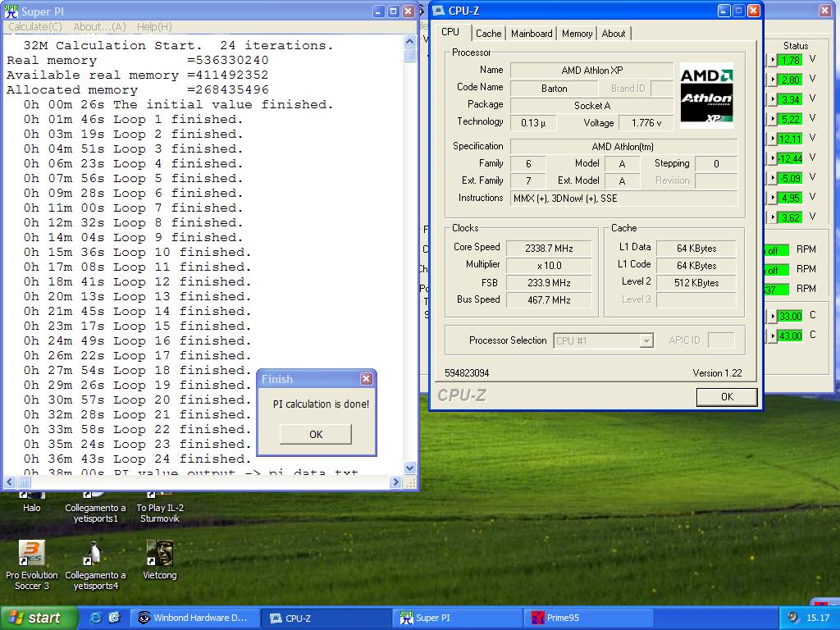Open the Mainboard tab in CPU-Z
Image resolution: width=840 pixels, height=630 pixels.
pos(532,33)
